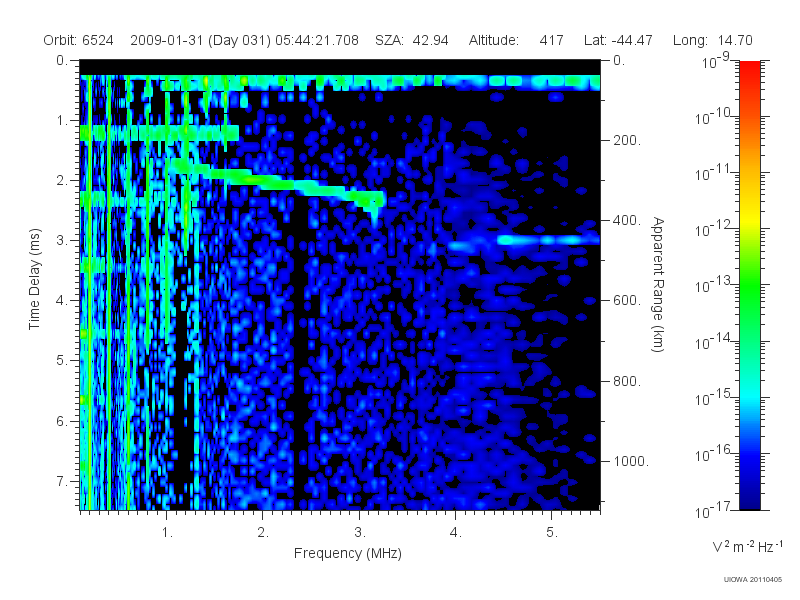Image resolution: width=800 pixels, height=600 pixels.
Task: Click the V² m⁻² Hz⁻¹ units label
Action: pyautogui.click(x=747, y=546)
